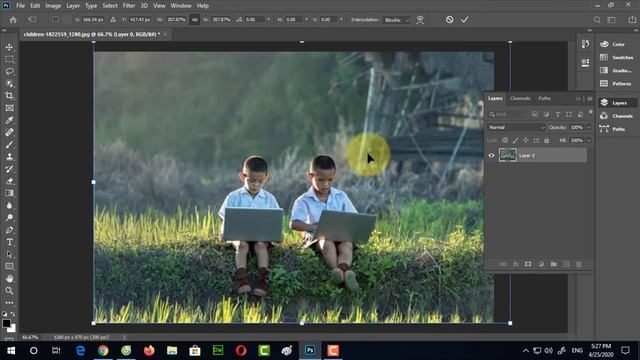
Task: Select the Zoom tool
Action: (9, 291)
